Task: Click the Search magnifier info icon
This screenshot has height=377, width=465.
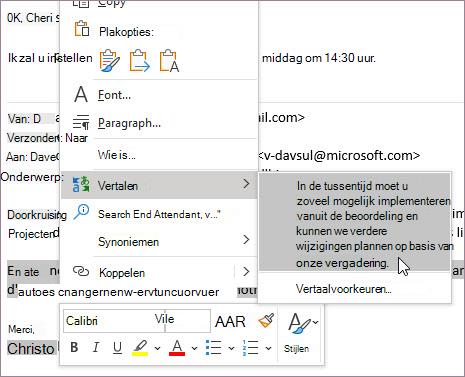Action: (81, 212)
